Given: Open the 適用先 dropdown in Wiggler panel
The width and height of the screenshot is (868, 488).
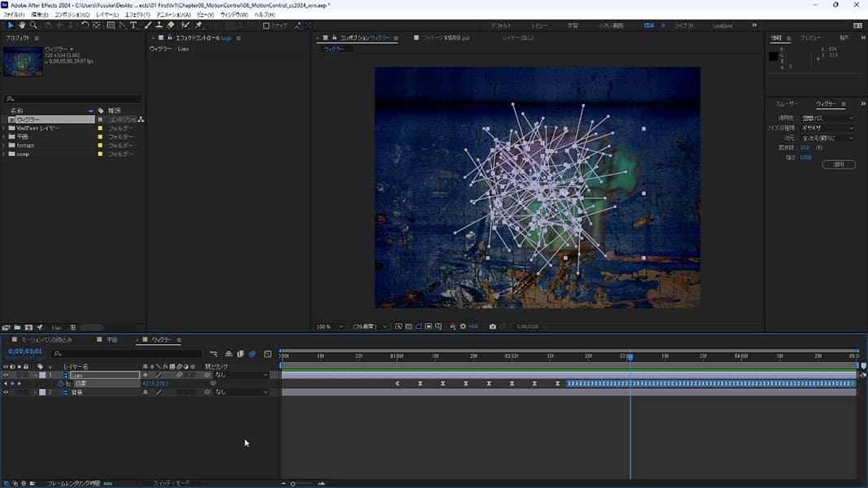Looking at the screenshot, I should [827, 118].
